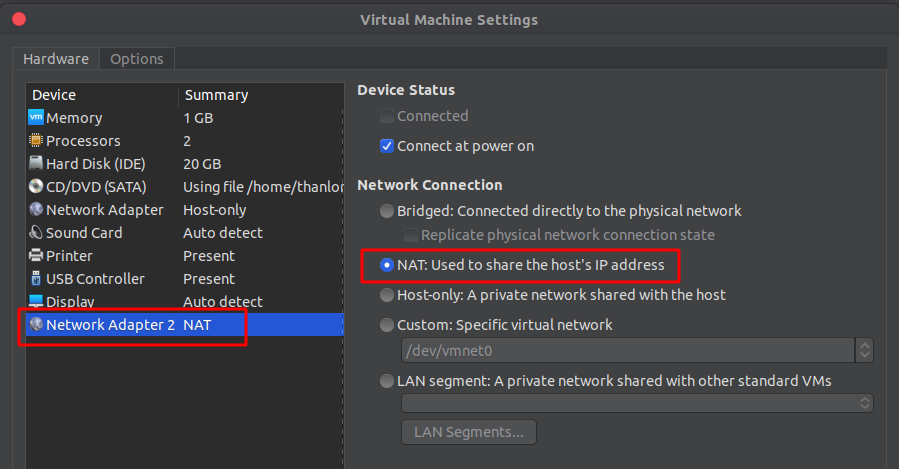The image size is (899, 469).
Task: Select Custom specific virtual network option
Action: [387, 325]
